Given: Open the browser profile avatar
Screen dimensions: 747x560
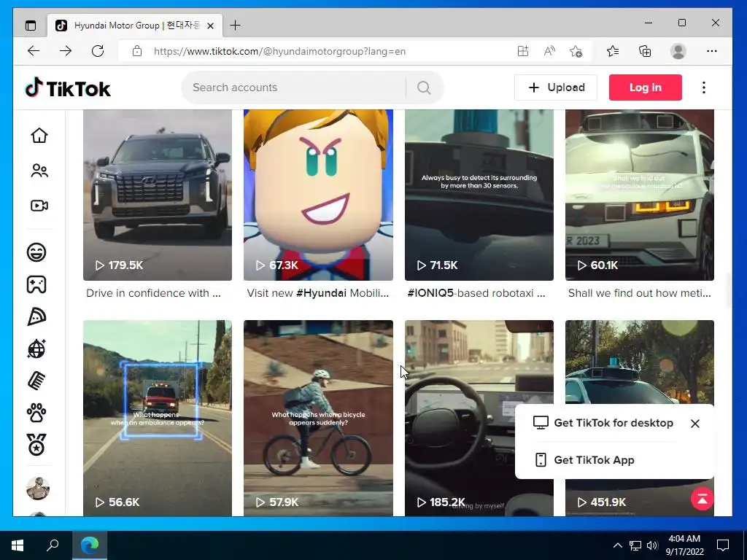Looking at the screenshot, I should [678, 51].
